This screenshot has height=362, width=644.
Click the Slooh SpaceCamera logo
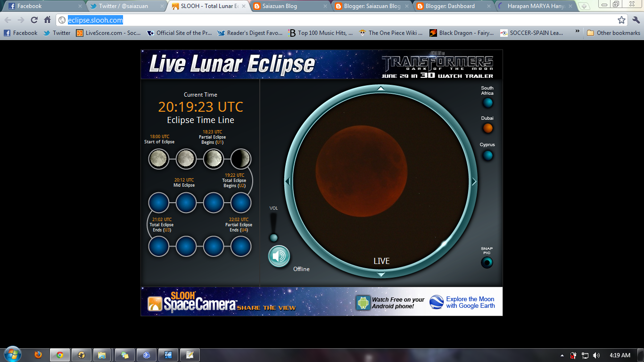pyautogui.click(x=192, y=302)
